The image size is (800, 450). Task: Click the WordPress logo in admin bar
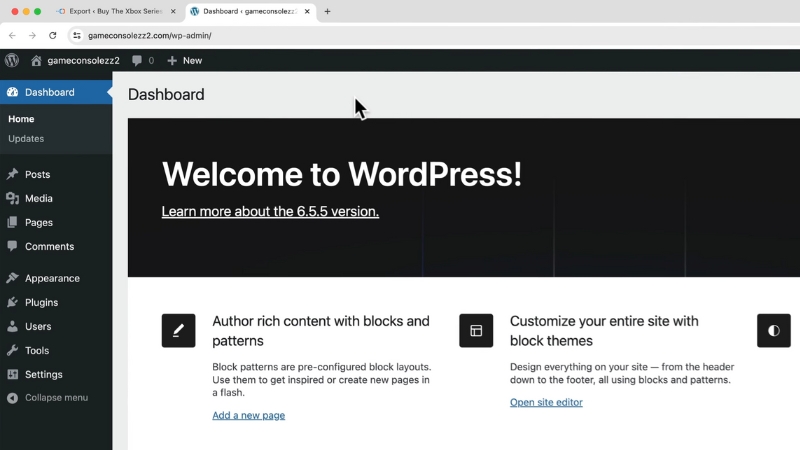tap(12, 60)
